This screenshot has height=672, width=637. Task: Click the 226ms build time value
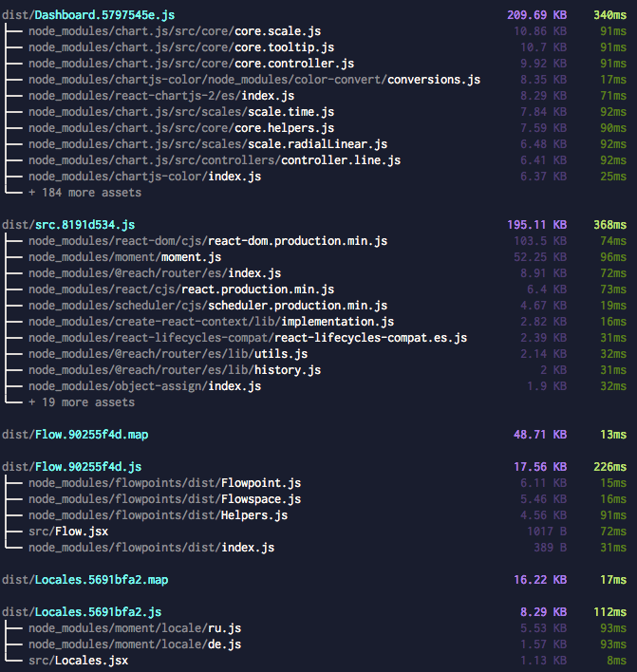coord(610,467)
